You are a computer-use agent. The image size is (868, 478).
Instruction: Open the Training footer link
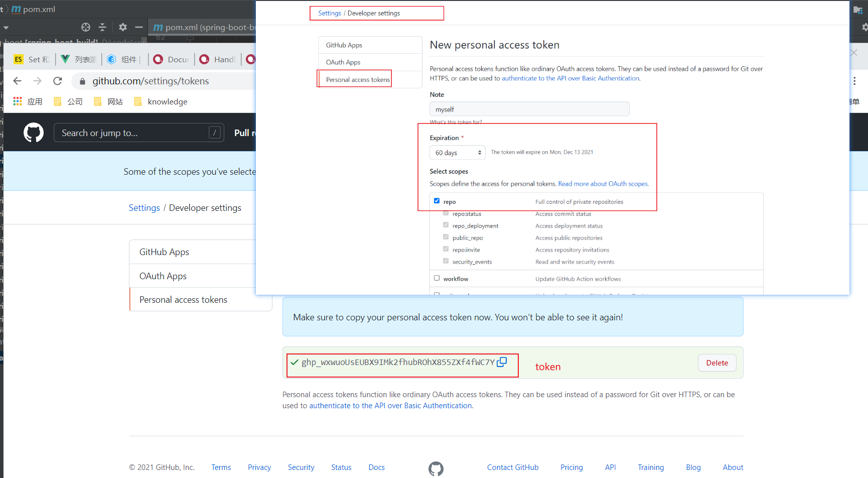(651, 467)
